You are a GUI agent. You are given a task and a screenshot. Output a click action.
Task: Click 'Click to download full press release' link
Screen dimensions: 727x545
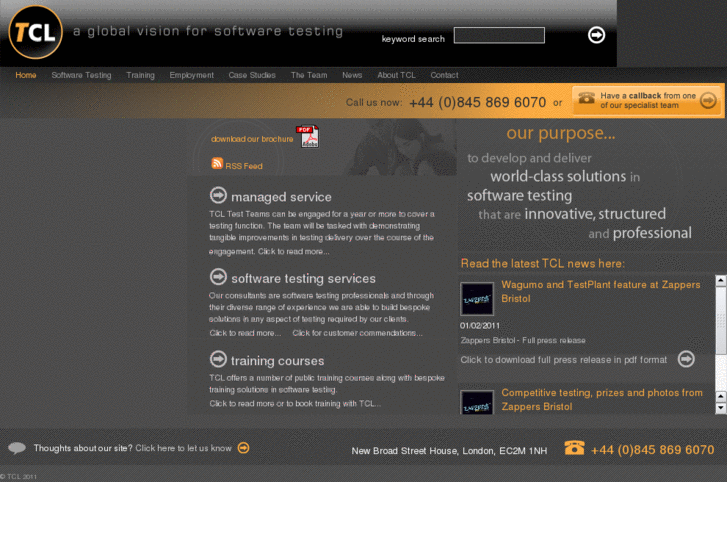click(563, 360)
